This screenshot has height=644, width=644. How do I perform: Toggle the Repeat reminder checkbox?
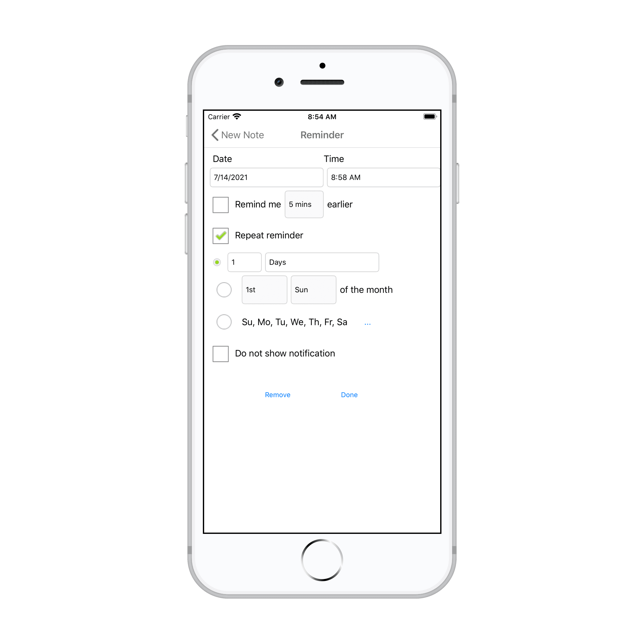tap(221, 236)
